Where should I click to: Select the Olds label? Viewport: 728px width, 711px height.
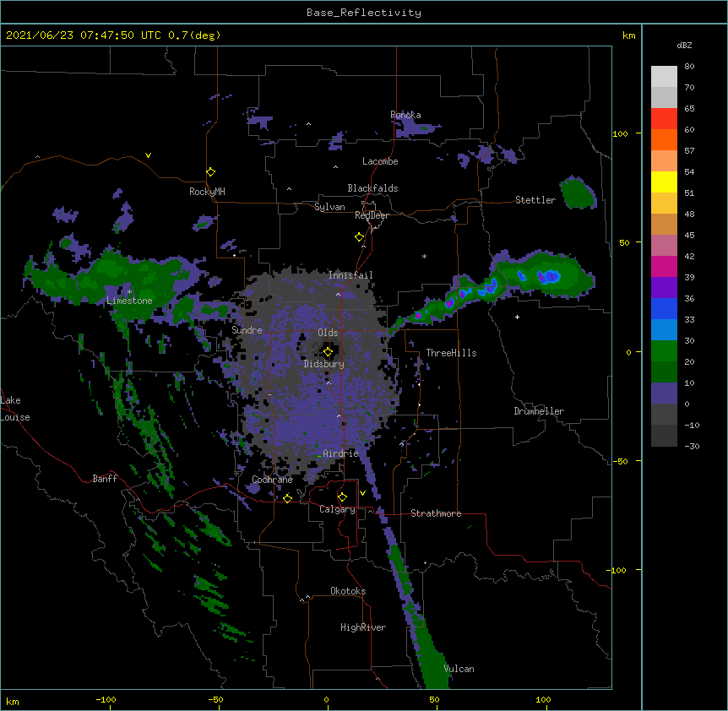[x=328, y=333]
